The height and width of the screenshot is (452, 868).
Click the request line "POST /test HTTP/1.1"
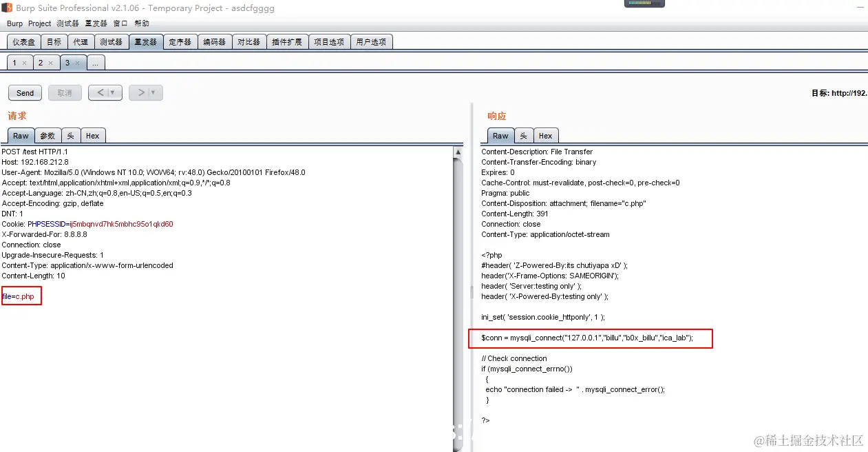(34, 152)
